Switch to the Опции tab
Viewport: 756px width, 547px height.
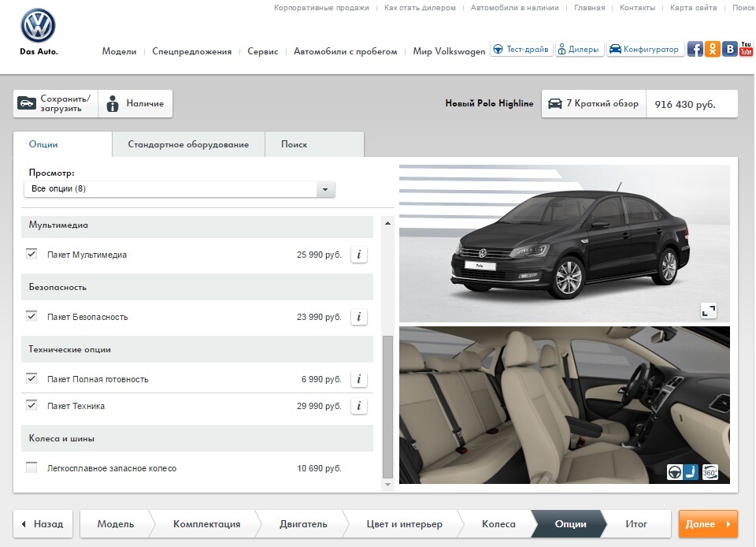point(63,144)
